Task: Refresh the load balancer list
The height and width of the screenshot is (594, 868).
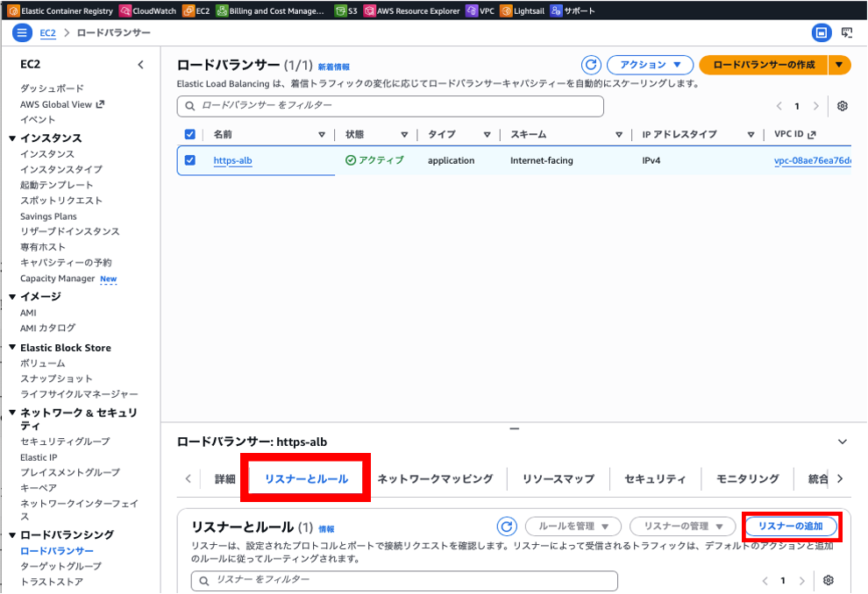Action: (x=591, y=65)
